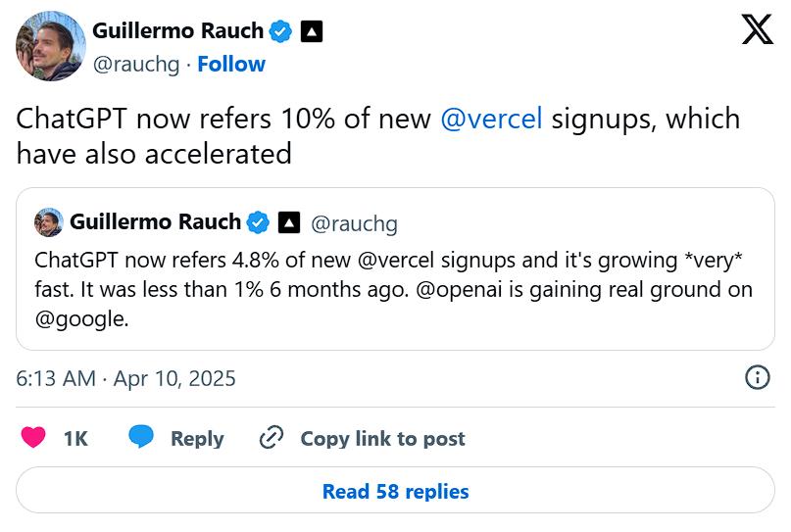Open the 6:13 AM Apr 10, 2025 timestamp
The image size is (791, 532).
(x=126, y=378)
